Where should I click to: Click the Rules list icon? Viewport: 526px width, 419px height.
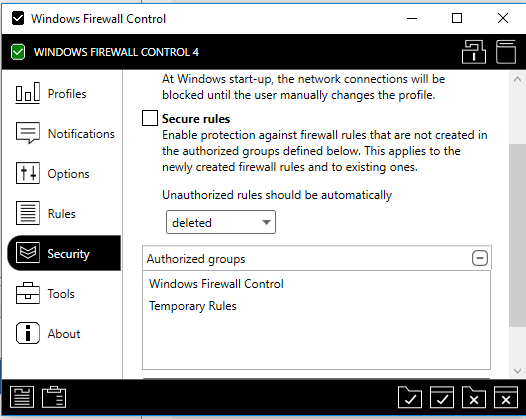tap(28, 213)
